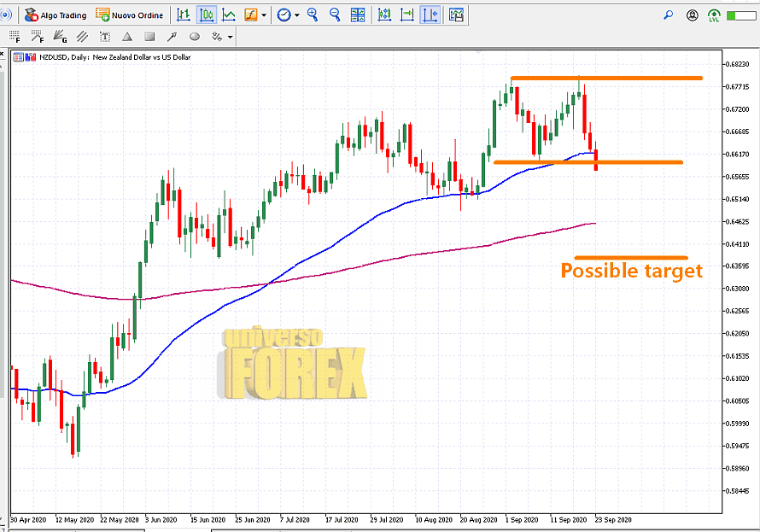Open the search magnifier
760x532 pixels.
coord(669,15)
